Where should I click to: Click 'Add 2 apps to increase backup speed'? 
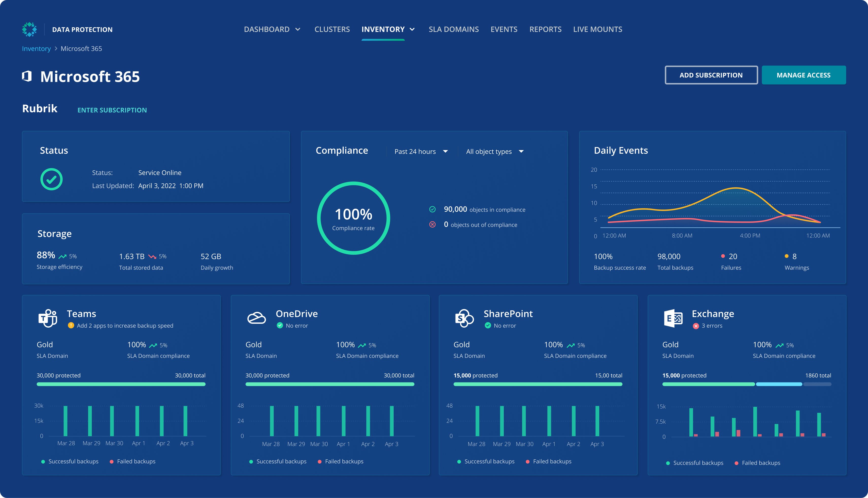pyautogui.click(x=125, y=326)
